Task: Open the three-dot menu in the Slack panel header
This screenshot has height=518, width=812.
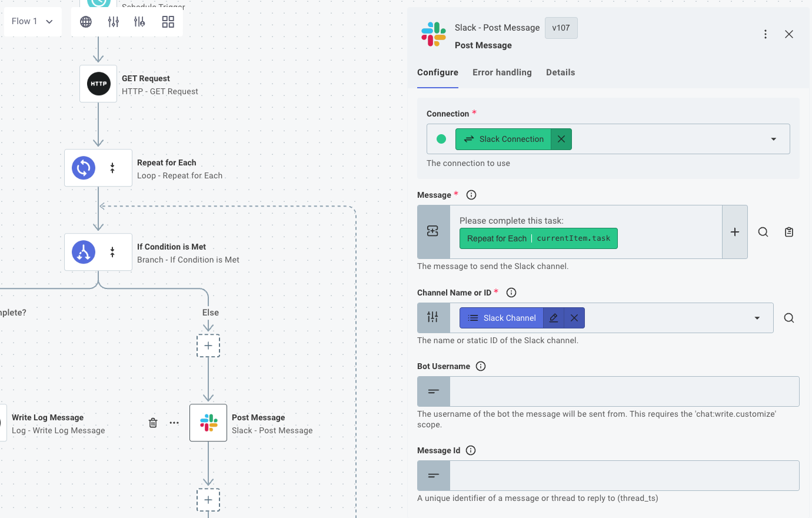Action: pos(766,34)
